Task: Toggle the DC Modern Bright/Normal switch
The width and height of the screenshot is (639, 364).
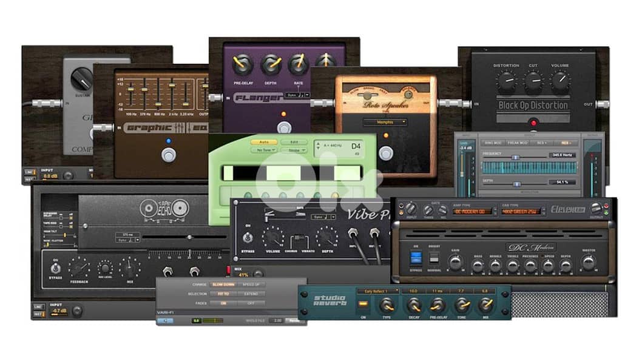Action: pyautogui.click(x=434, y=258)
